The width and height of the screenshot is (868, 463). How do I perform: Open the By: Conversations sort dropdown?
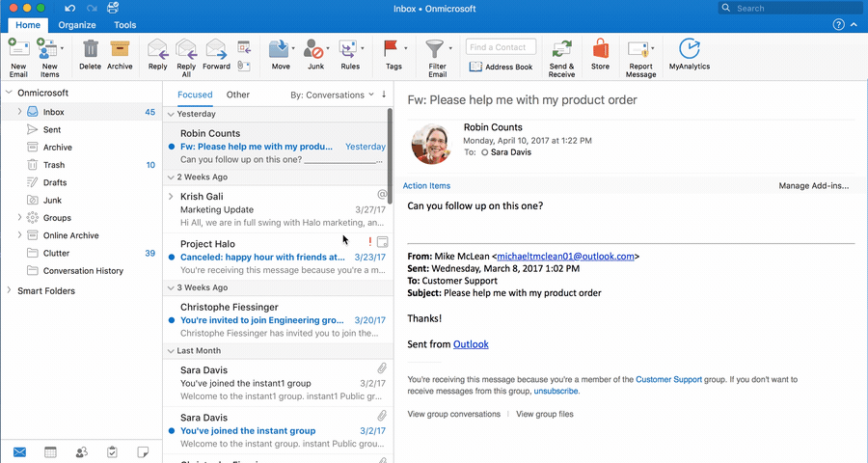click(x=333, y=95)
